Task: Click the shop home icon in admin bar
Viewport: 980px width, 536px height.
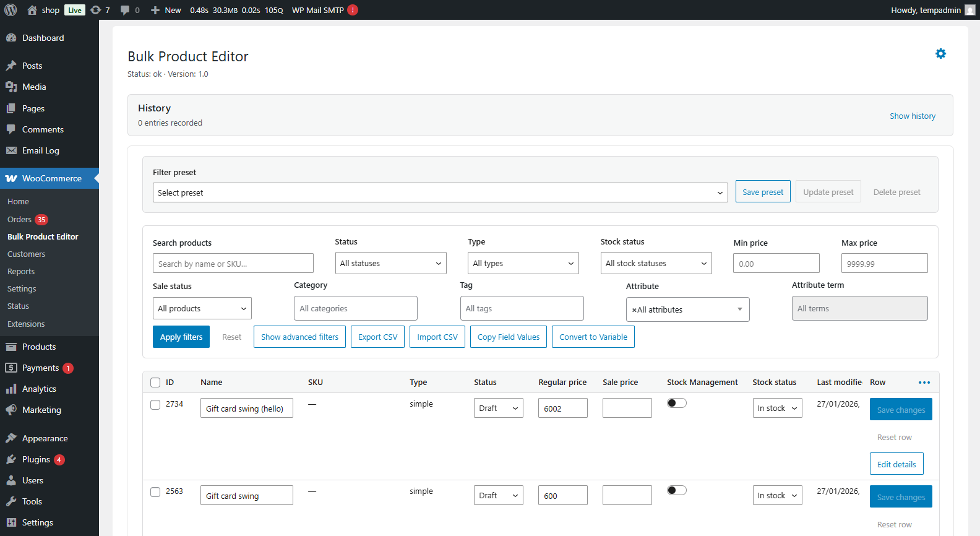Action: coord(32,10)
